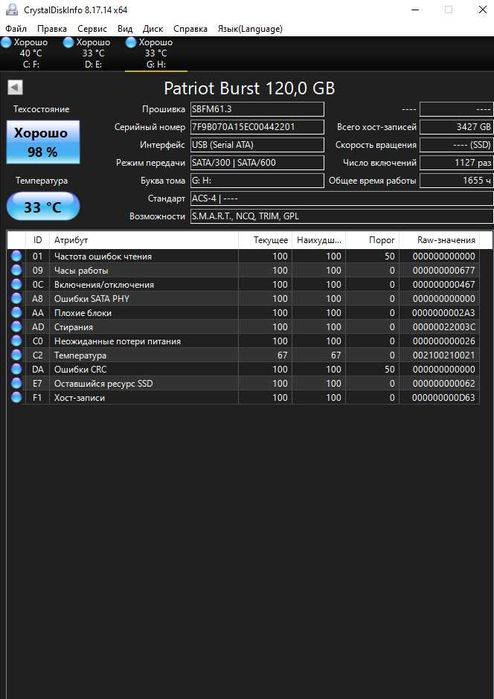Screen dimensions: 494x699
Task: Click the Интерфейс field USB (Serial ATA)
Action: (257, 145)
